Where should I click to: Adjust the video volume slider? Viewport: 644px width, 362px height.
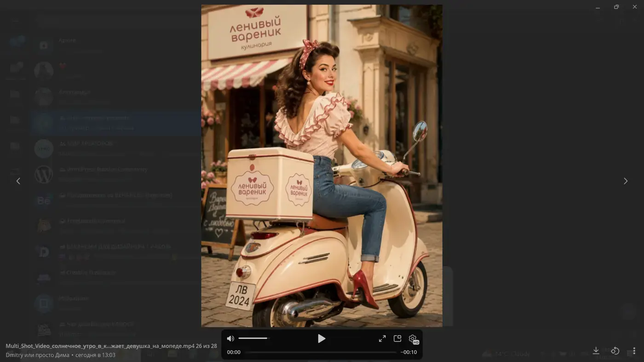pyautogui.click(x=253, y=339)
